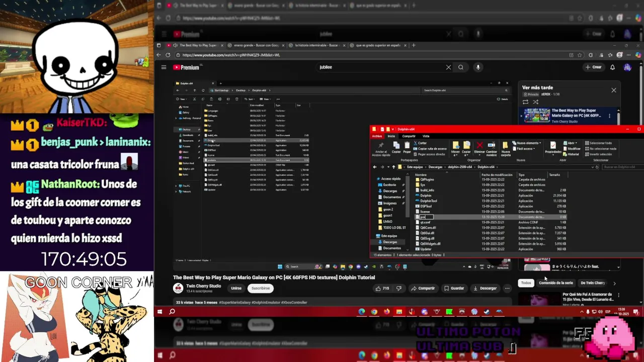644x362 pixels.
Task: Close the Ver más tarde playlist panel
Action: (x=613, y=90)
